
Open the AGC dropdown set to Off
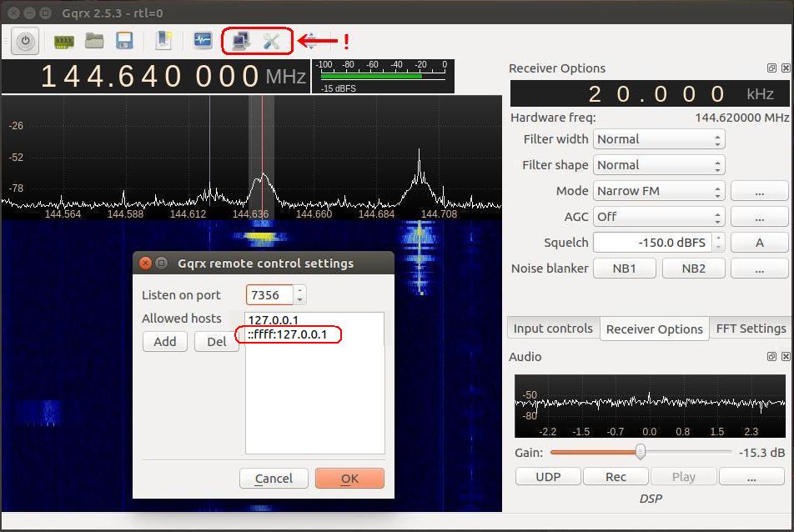[x=659, y=217]
